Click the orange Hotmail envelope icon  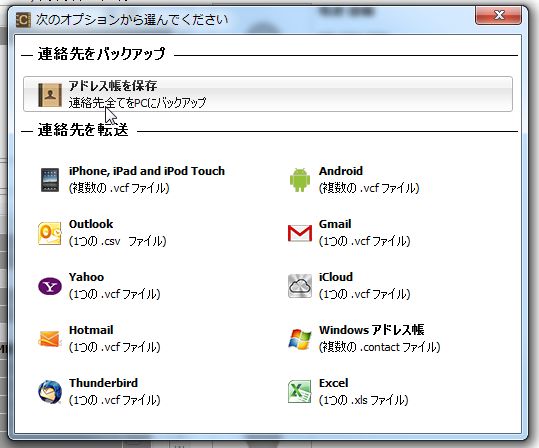click(x=50, y=339)
